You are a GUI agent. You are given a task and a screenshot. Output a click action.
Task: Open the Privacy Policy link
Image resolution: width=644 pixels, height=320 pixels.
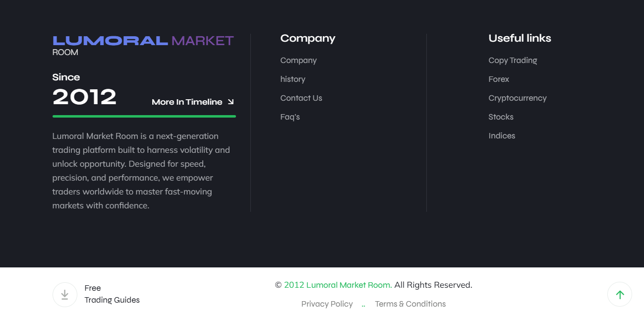point(327,304)
